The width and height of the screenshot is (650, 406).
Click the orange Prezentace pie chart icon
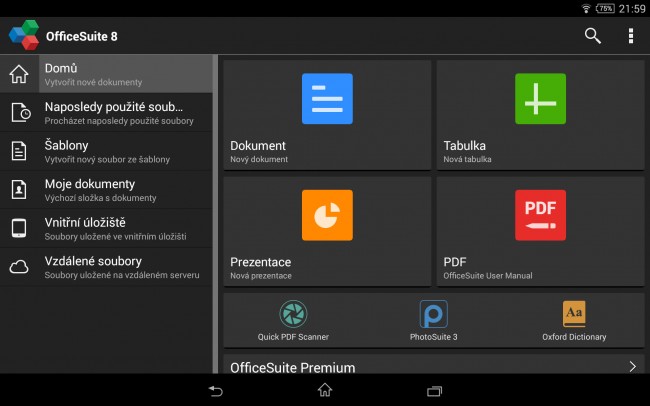point(327,215)
